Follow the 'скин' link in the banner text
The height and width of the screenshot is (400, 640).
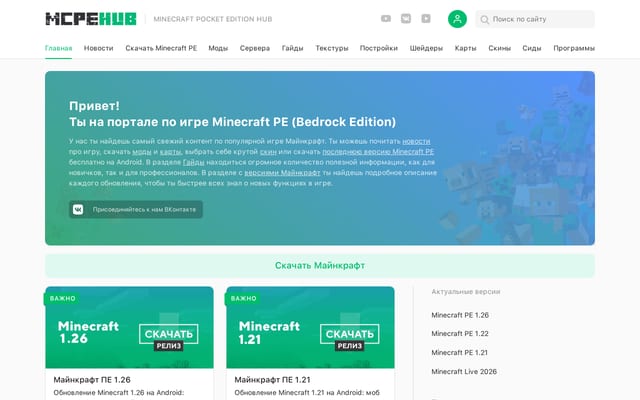coord(268,152)
